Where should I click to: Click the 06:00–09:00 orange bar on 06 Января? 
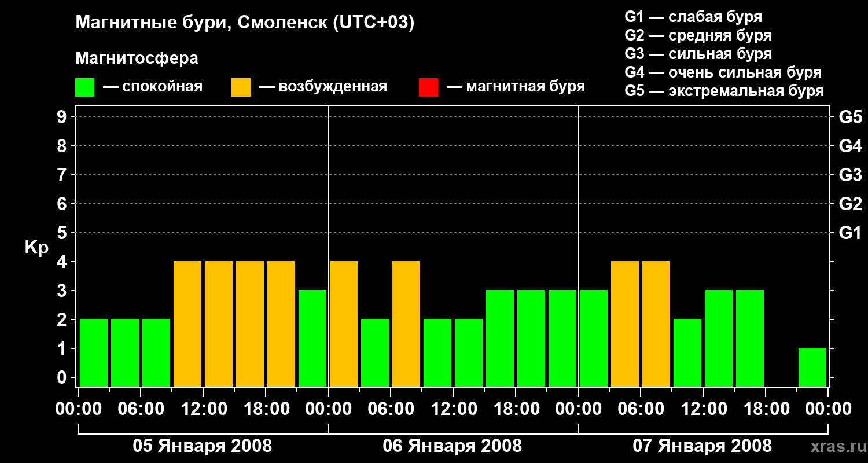pyautogui.click(x=406, y=324)
